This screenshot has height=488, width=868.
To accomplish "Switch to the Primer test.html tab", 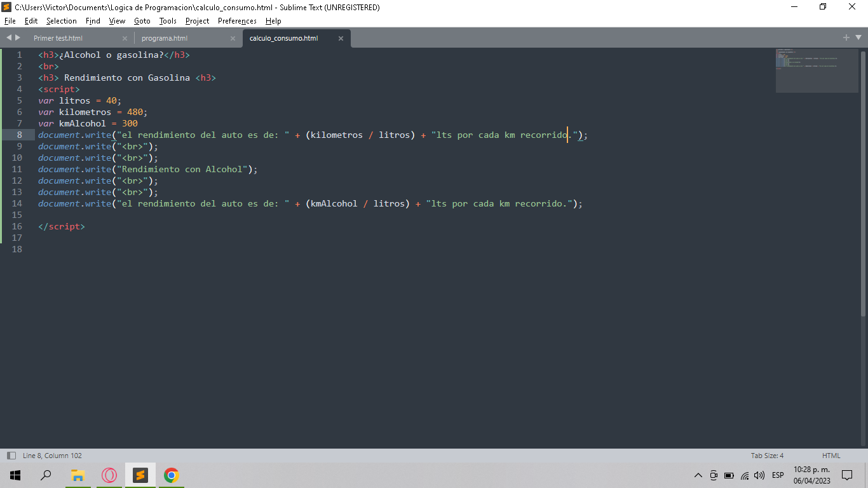I will 58,38.
